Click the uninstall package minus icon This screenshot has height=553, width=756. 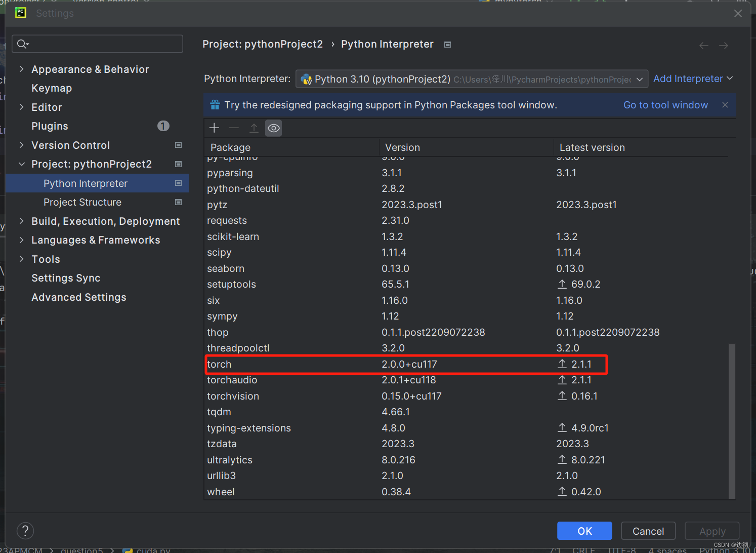pyautogui.click(x=234, y=128)
